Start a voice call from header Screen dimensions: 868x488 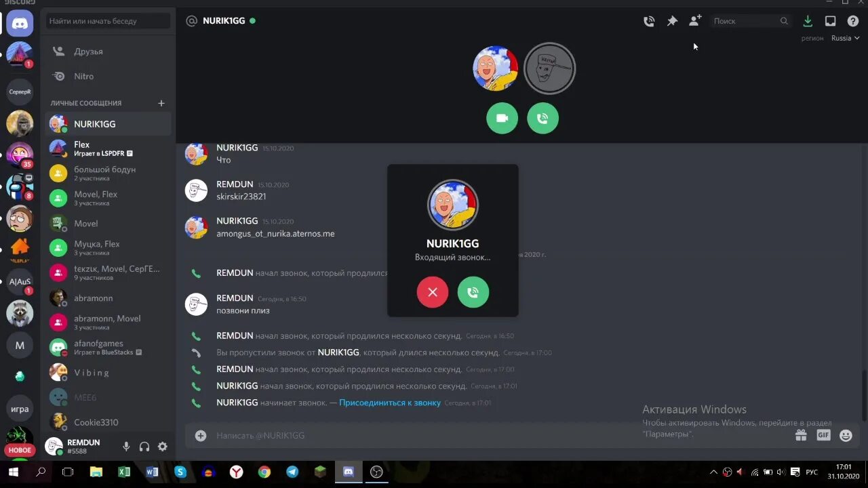click(x=649, y=21)
